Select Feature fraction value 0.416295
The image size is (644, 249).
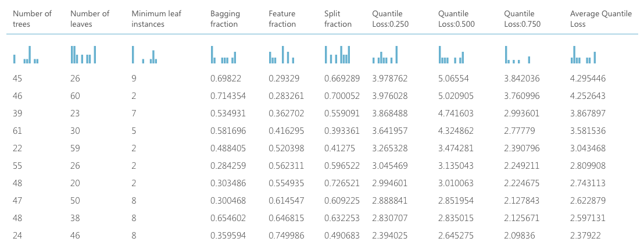point(287,131)
